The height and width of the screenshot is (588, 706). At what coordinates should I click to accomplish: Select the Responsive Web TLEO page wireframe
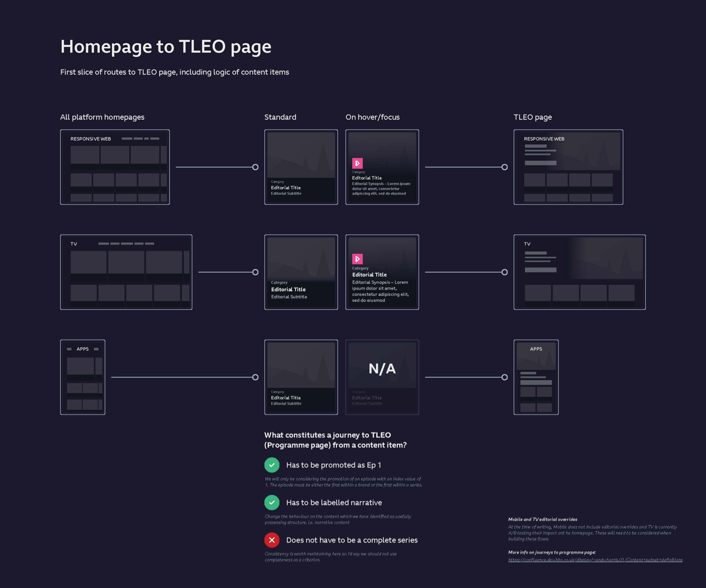[x=568, y=167]
